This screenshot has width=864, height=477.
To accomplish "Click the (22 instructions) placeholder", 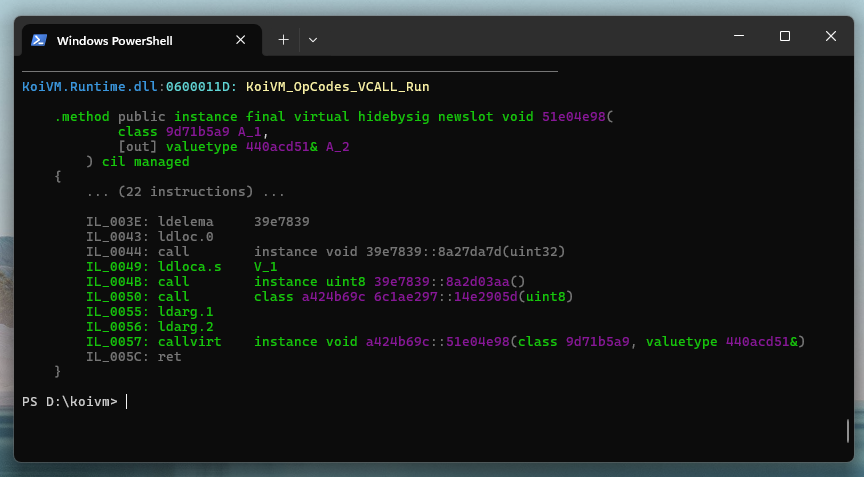I will 186,192.
